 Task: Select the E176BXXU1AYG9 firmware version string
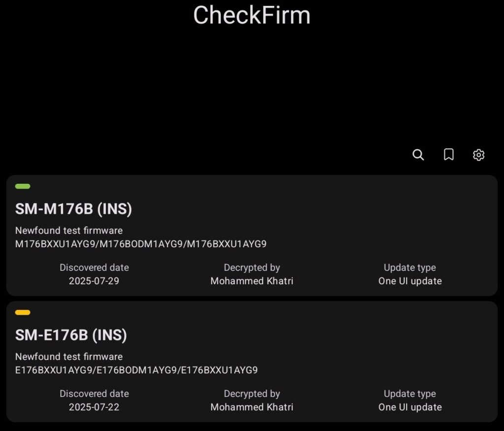[x=136, y=369]
